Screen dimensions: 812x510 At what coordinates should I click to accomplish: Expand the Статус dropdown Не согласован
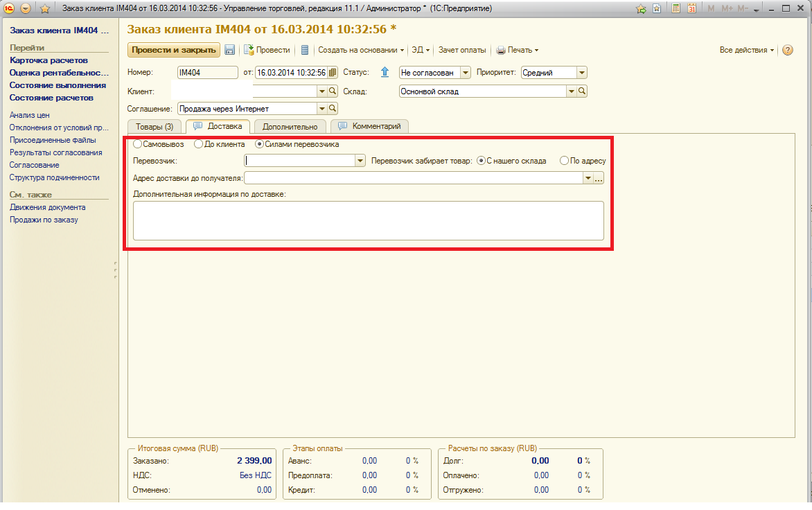[465, 73]
